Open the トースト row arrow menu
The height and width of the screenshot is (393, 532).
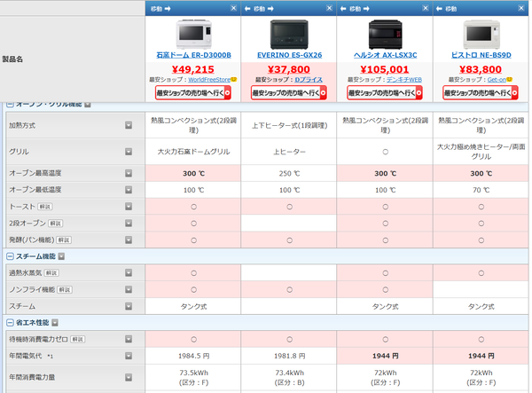[129, 207]
